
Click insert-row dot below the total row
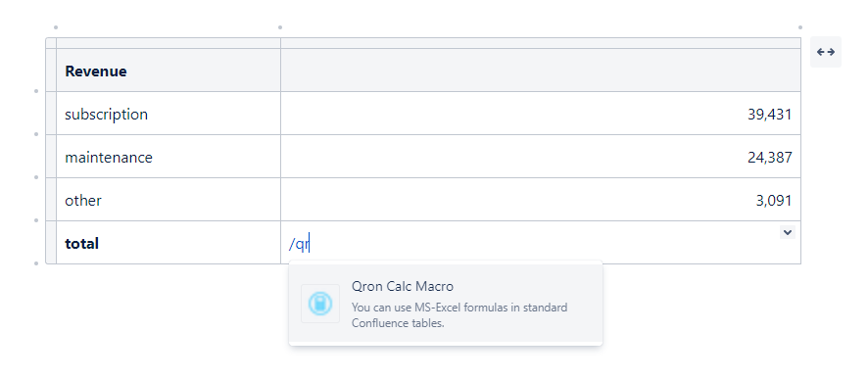36,263
